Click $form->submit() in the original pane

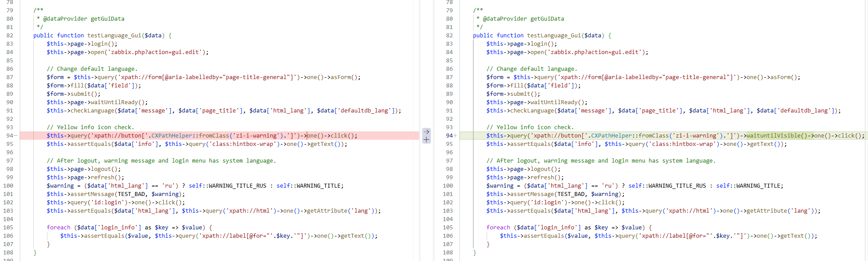pyautogui.click(x=73, y=94)
